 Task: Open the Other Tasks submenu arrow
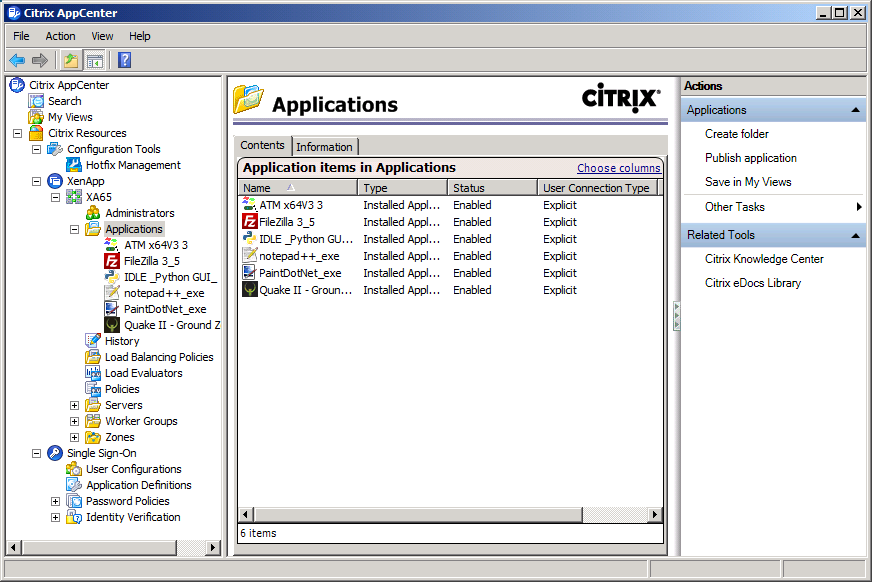point(859,207)
